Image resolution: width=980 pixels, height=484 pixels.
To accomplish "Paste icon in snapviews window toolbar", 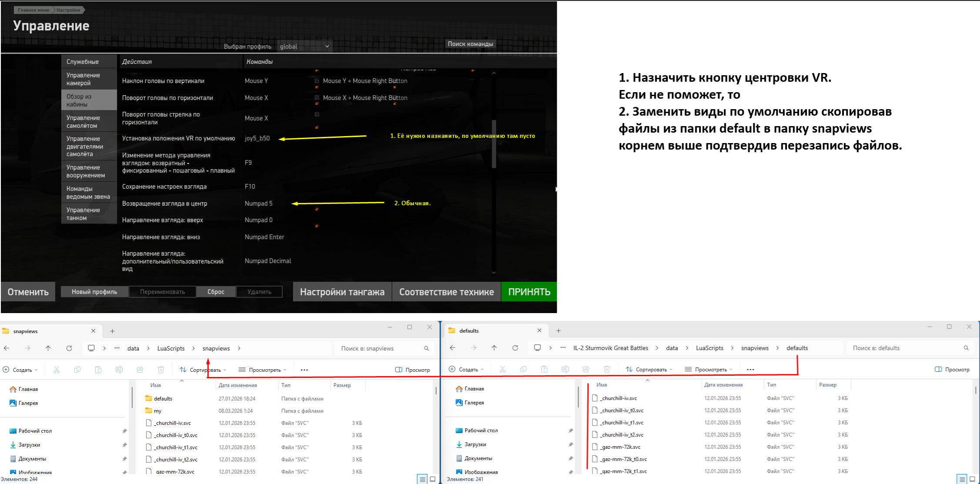I will (x=98, y=370).
